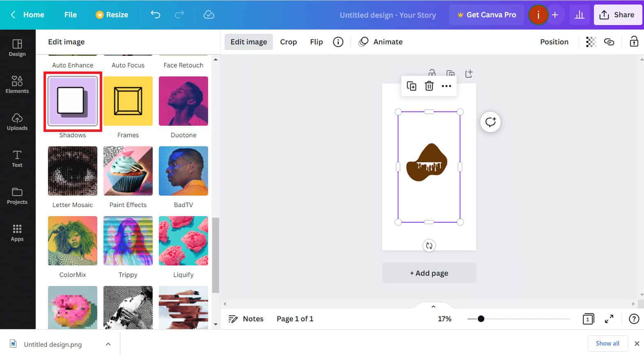Click Get Canva Pro button

pyautogui.click(x=487, y=15)
